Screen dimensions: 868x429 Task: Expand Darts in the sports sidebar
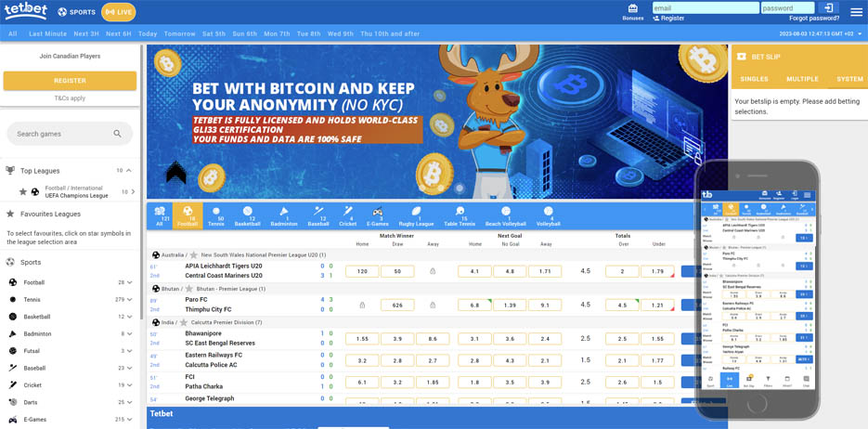tap(129, 402)
